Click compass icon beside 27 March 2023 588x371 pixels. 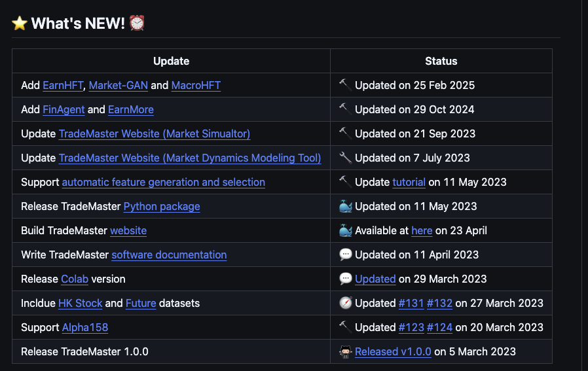click(345, 303)
